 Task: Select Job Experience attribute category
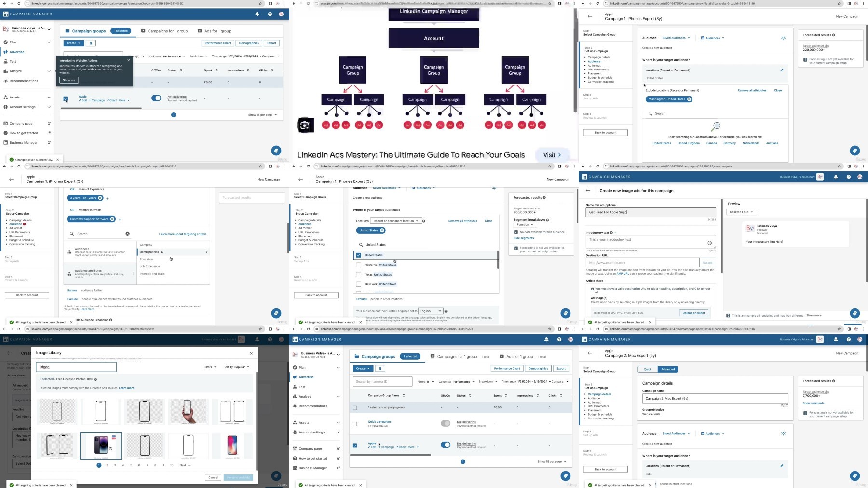click(150, 266)
